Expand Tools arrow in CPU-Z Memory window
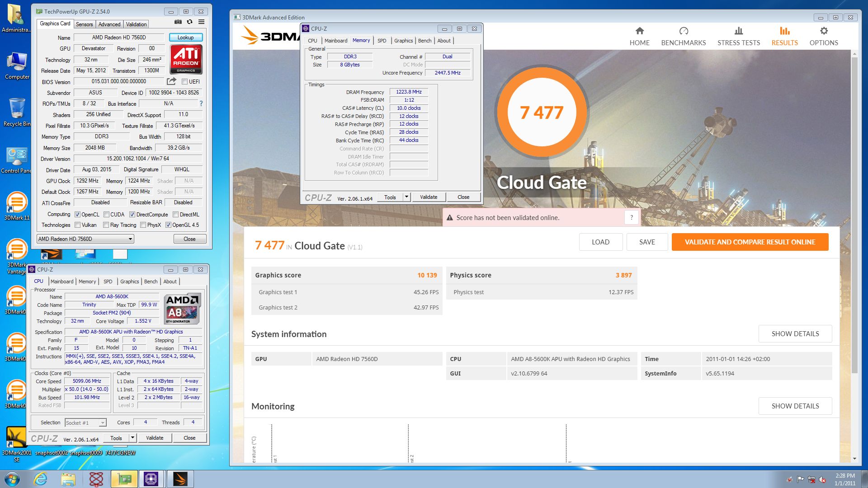This screenshot has height=488, width=868. click(406, 197)
